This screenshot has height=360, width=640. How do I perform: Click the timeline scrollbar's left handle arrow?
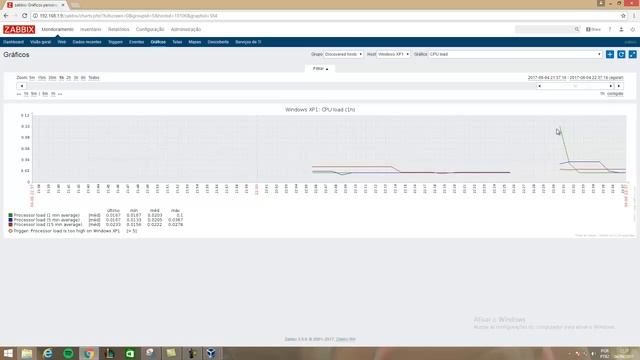[x=539, y=86]
